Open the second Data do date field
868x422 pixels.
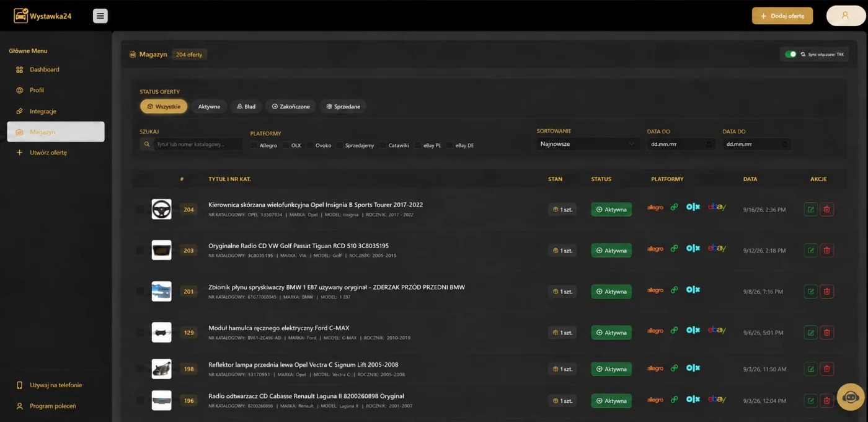point(756,144)
